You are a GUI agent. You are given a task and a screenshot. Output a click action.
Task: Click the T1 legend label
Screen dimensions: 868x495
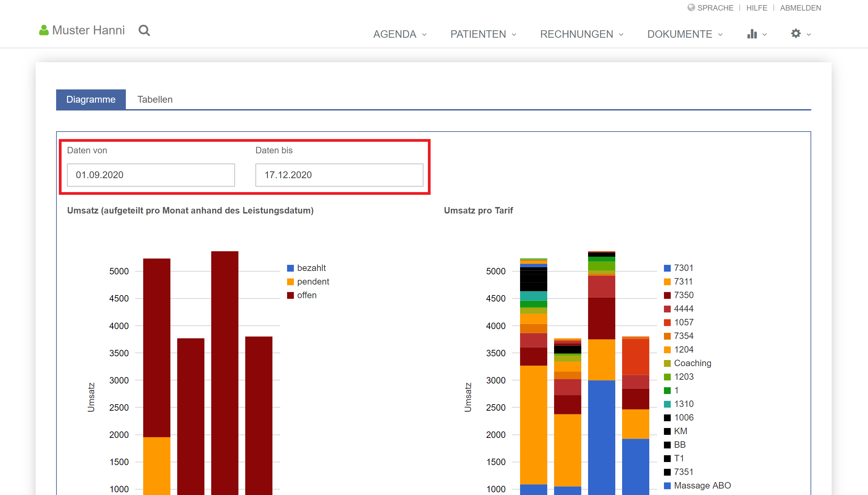click(x=679, y=458)
